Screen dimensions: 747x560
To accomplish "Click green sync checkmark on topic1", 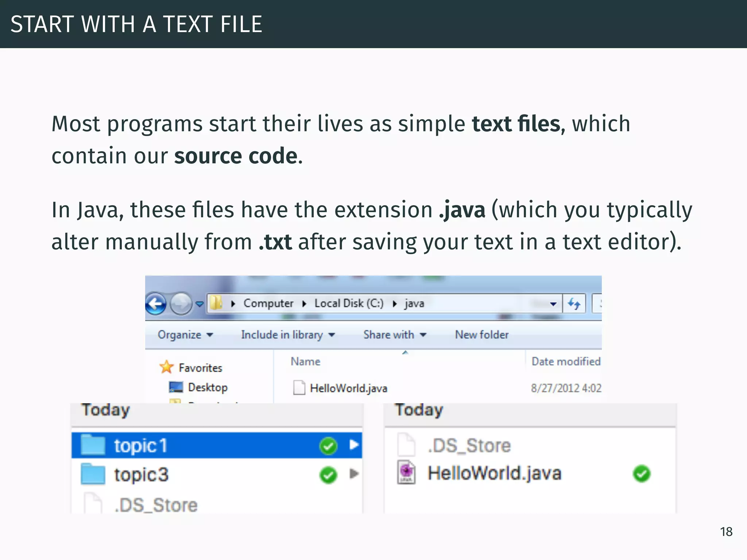I will [328, 446].
